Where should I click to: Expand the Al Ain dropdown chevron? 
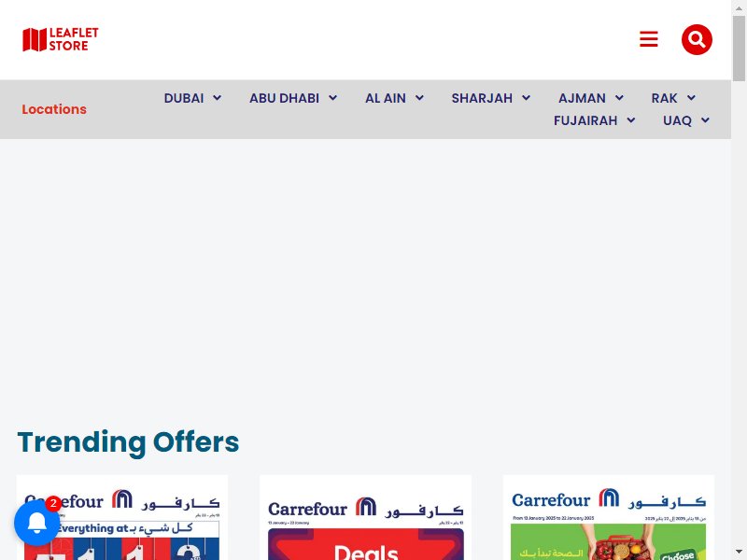pyautogui.click(x=419, y=98)
